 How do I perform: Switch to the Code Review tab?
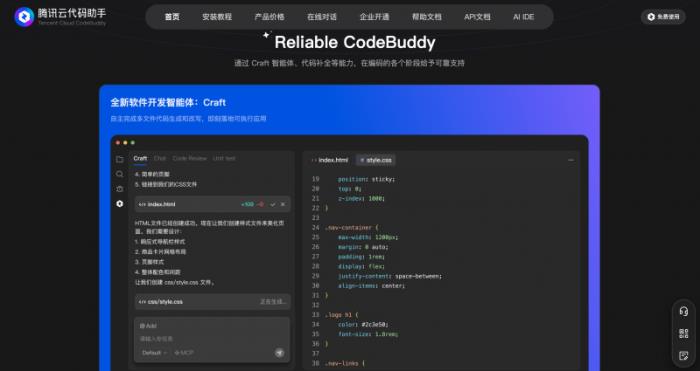pyautogui.click(x=190, y=158)
